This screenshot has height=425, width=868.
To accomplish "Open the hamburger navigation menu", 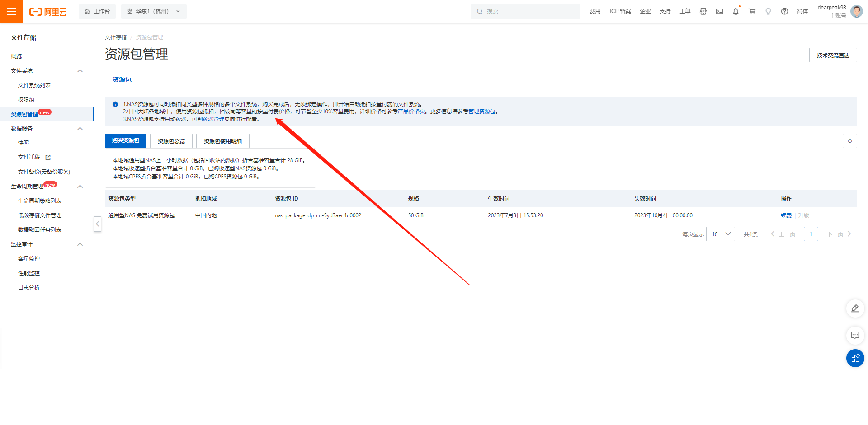I will 11,11.
